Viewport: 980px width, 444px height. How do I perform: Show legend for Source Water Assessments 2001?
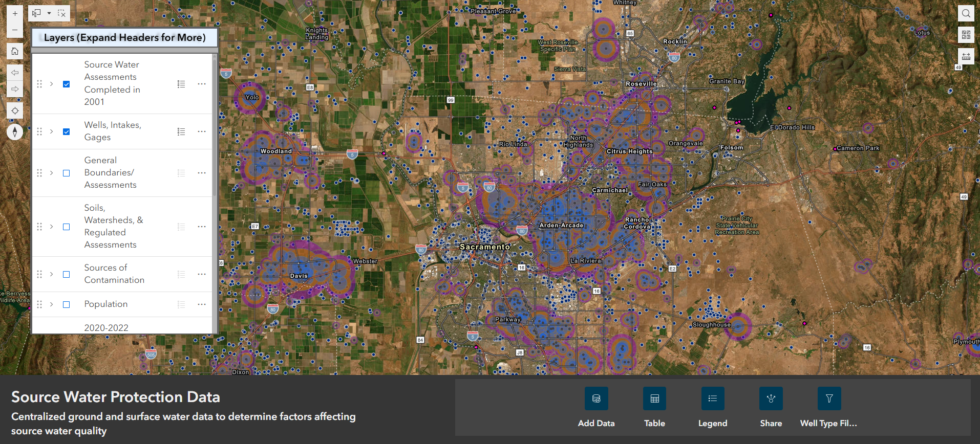[181, 84]
